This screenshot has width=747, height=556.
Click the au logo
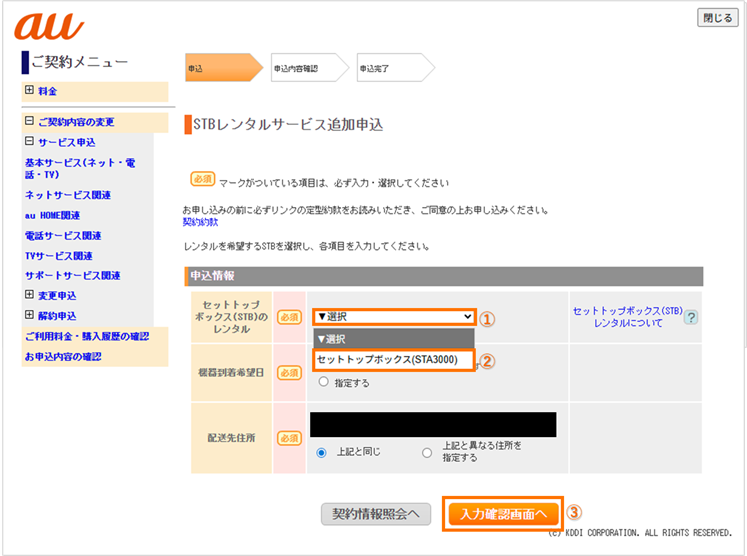[49, 26]
